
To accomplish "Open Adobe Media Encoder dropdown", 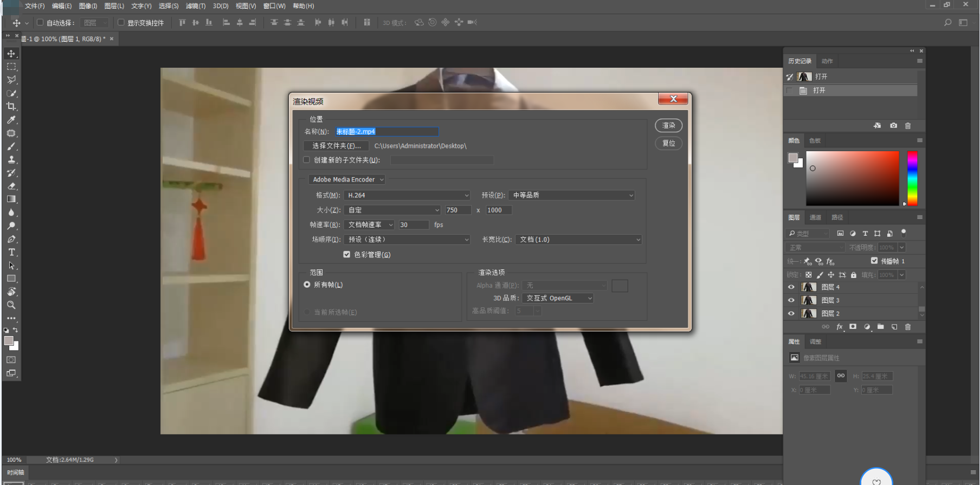I will tap(347, 179).
